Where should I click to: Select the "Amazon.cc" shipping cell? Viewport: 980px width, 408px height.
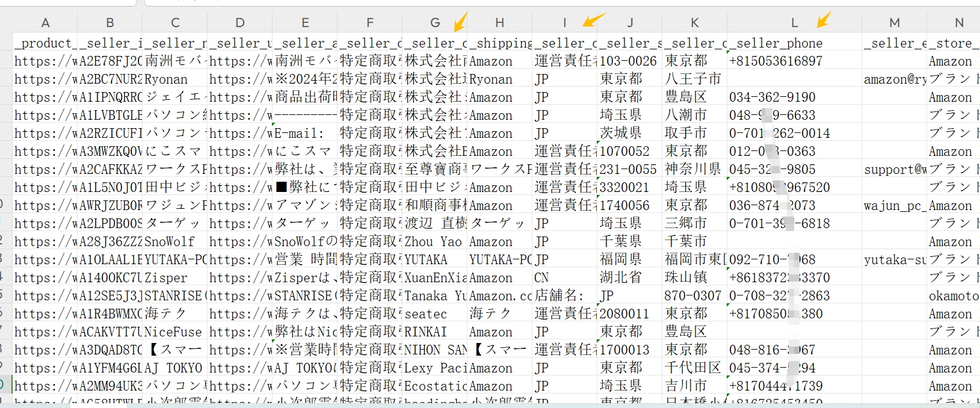(500, 295)
